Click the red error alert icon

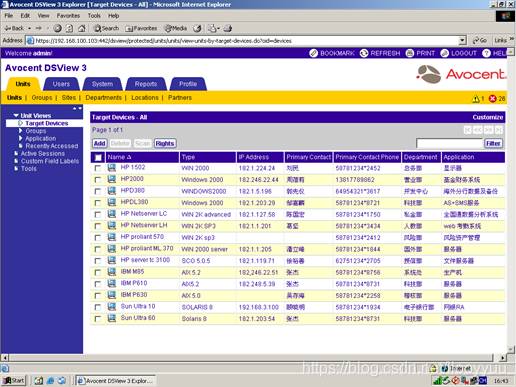click(492, 99)
